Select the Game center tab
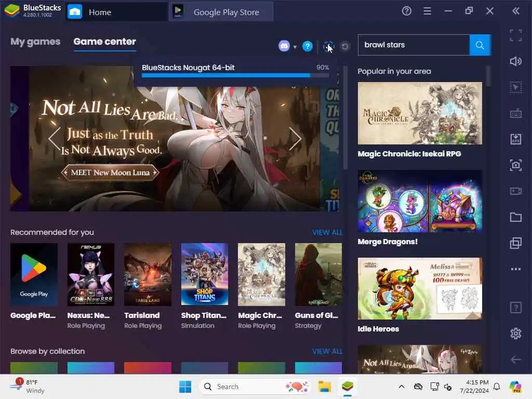532x399 pixels. pos(105,42)
